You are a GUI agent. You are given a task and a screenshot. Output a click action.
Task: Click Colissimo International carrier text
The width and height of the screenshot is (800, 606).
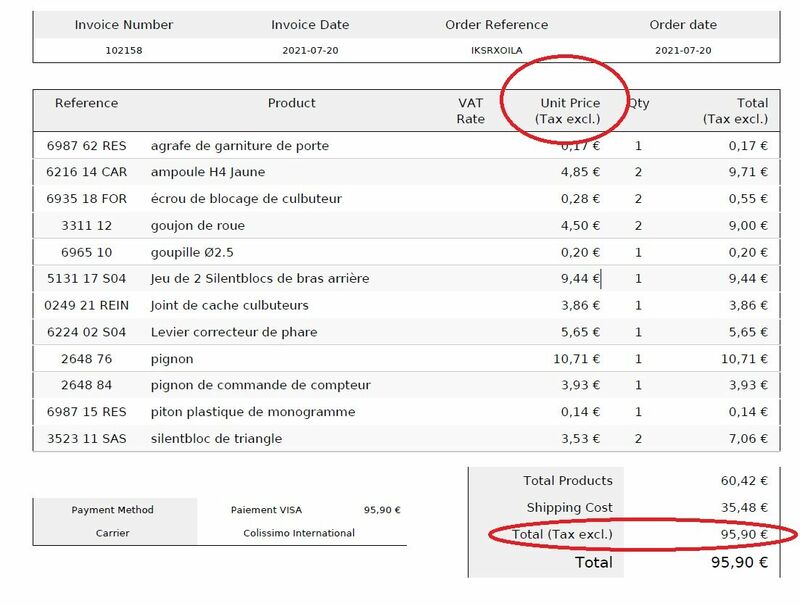pyautogui.click(x=299, y=533)
